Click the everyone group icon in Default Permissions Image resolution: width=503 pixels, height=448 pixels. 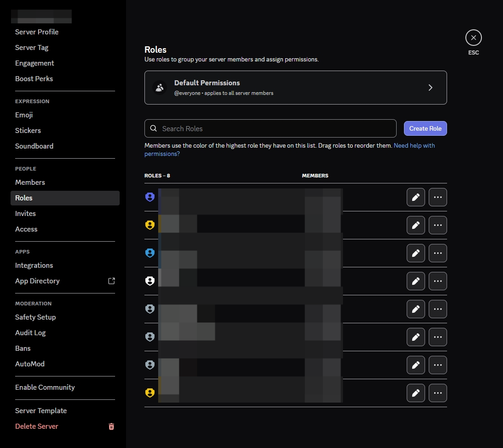[x=160, y=88]
